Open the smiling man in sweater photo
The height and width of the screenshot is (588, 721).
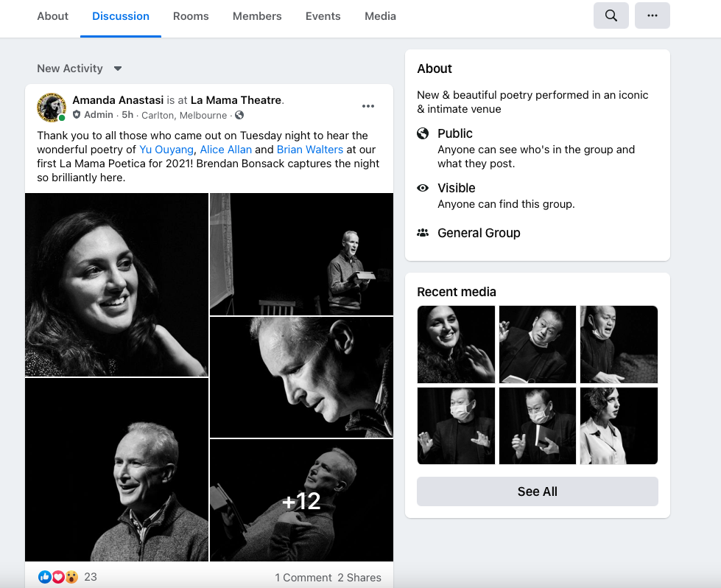pyautogui.click(x=117, y=469)
